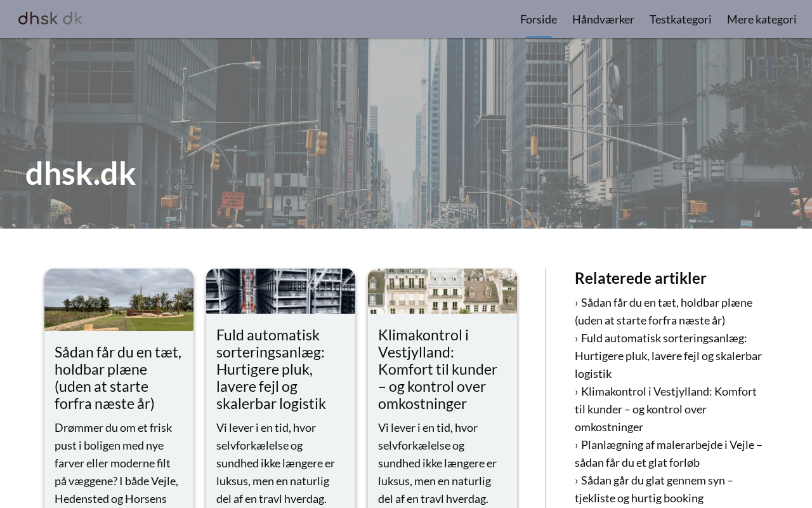Image resolution: width=812 pixels, height=508 pixels.
Task: Click the sorteringsanlæg card excerpt text
Action: (280, 463)
